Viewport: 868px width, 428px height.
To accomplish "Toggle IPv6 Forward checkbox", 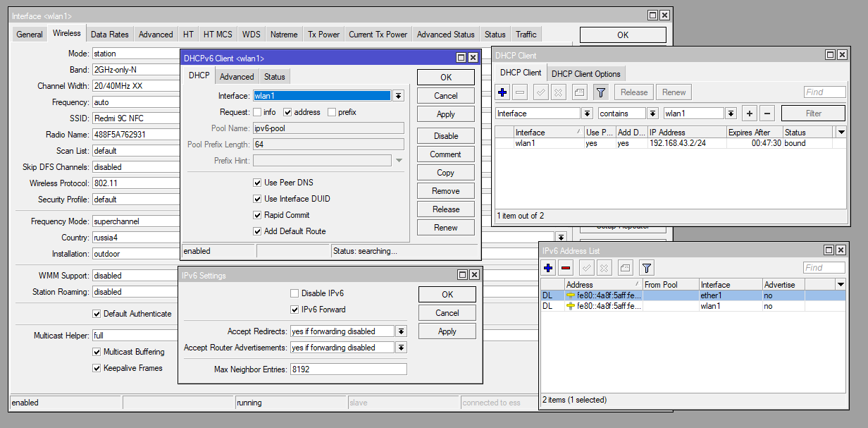I will [294, 310].
